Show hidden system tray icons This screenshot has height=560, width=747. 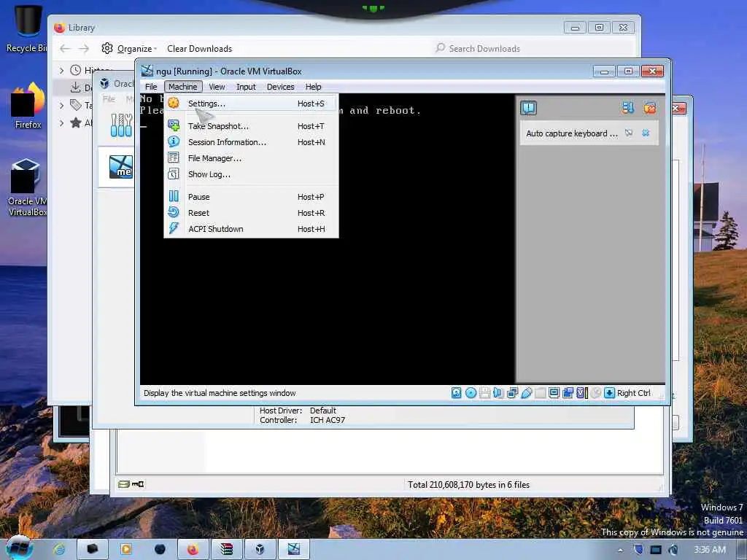point(620,550)
